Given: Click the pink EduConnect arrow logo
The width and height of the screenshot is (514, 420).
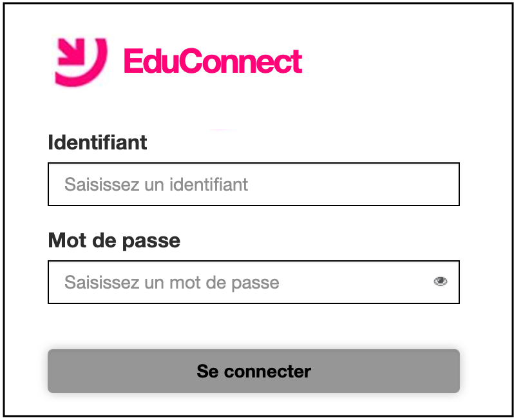Looking at the screenshot, I should pyautogui.click(x=81, y=62).
